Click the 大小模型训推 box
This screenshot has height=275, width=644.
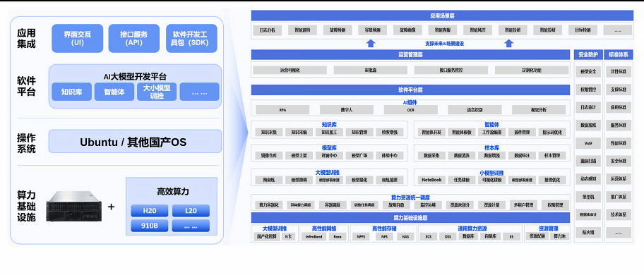coord(157,92)
